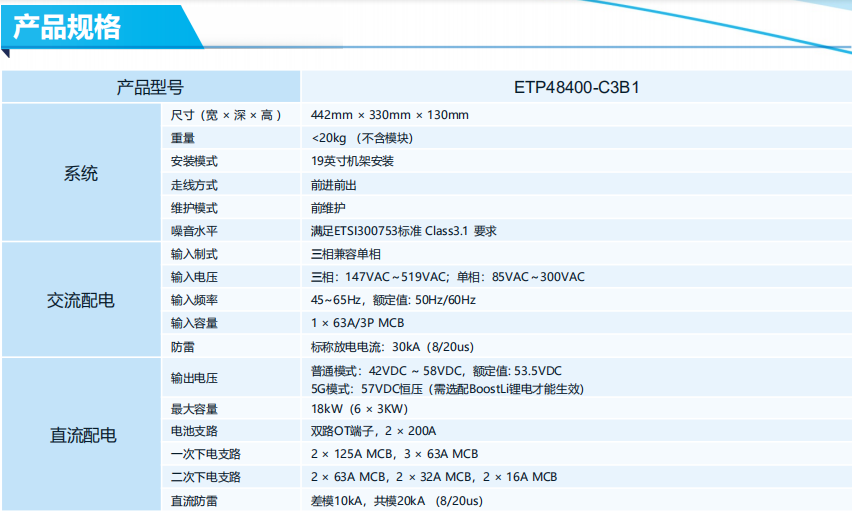
Task: Click the 输入电压 row label
Action: click(194, 277)
